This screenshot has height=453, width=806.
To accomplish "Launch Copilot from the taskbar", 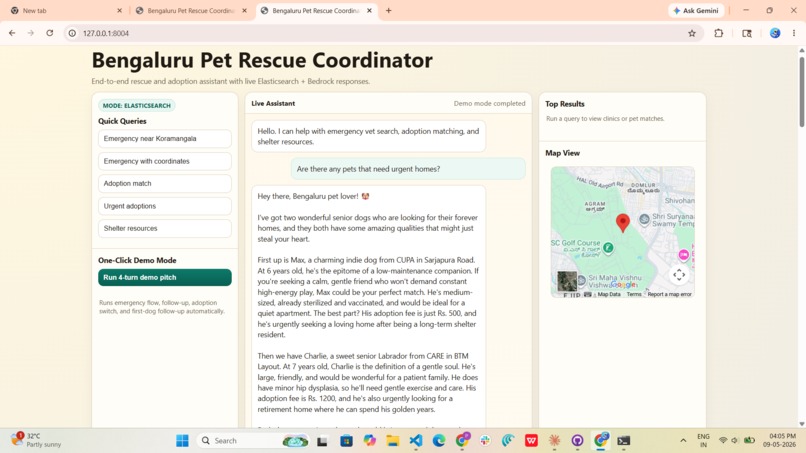I will [370, 441].
